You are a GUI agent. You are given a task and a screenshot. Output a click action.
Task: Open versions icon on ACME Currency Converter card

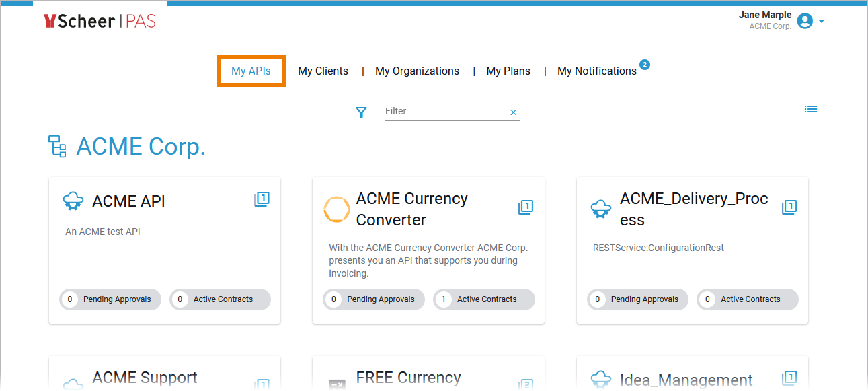525,207
